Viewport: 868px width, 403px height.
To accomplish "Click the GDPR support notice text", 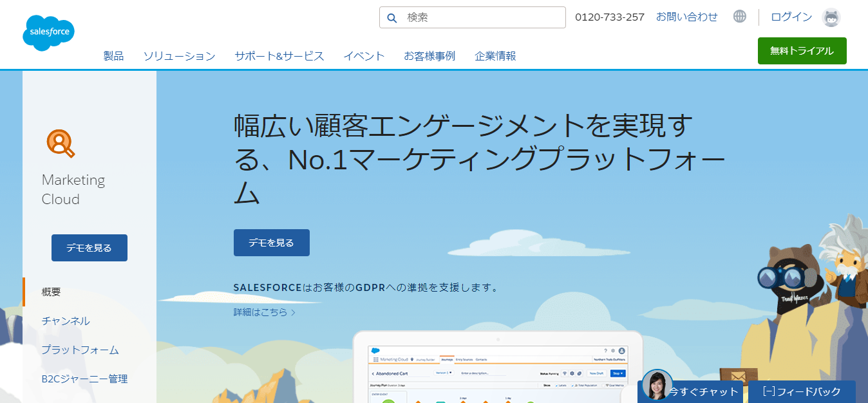I will pos(366,287).
